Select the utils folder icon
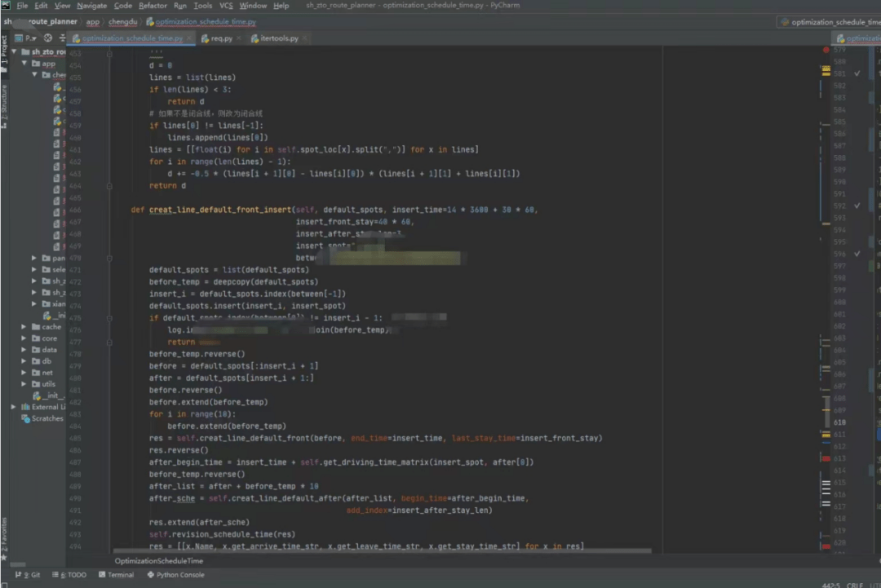881x588 pixels. tap(36, 384)
